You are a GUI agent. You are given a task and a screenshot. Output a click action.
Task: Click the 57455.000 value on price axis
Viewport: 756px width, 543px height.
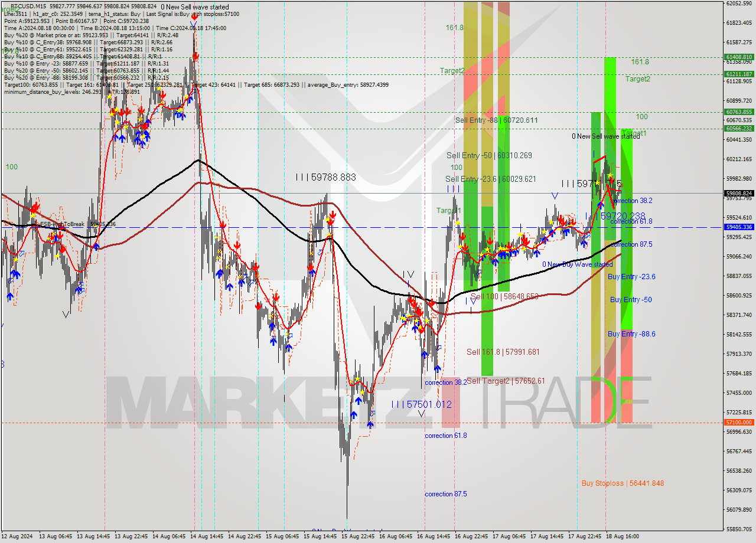738,392
